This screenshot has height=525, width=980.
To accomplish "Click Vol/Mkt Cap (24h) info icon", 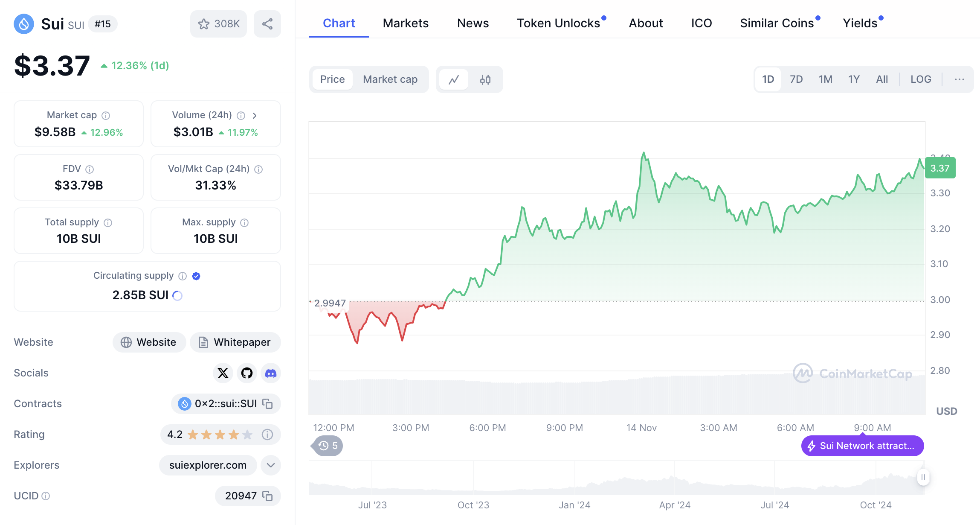I will [x=258, y=169].
